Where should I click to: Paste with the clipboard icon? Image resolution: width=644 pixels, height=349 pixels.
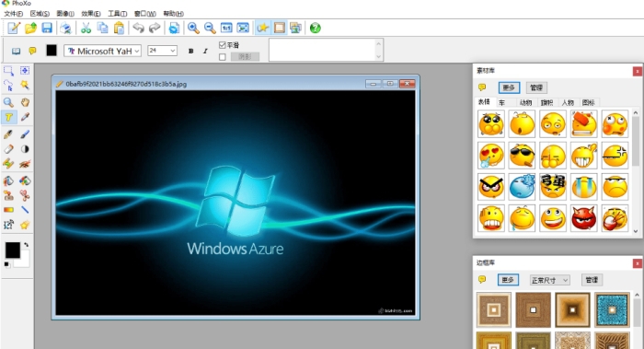click(119, 28)
